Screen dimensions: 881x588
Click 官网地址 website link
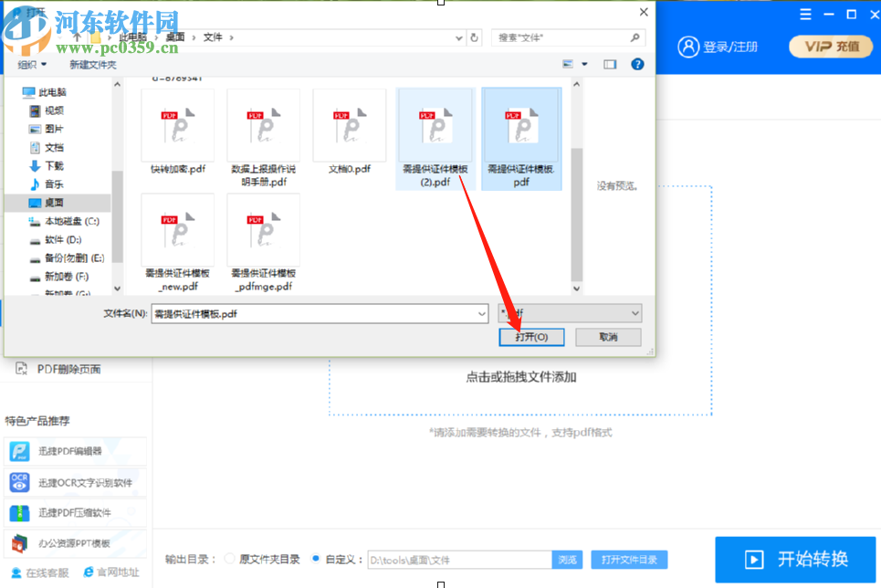click(x=110, y=572)
